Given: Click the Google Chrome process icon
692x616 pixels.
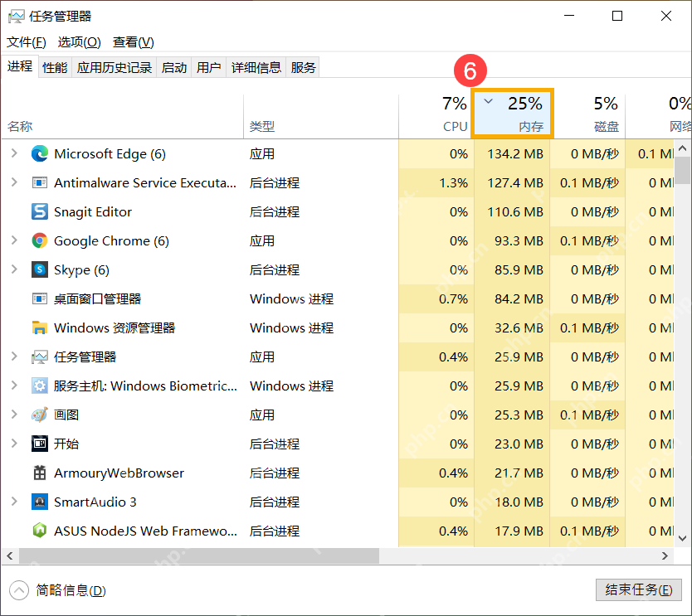Looking at the screenshot, I should tap(40, 240).
